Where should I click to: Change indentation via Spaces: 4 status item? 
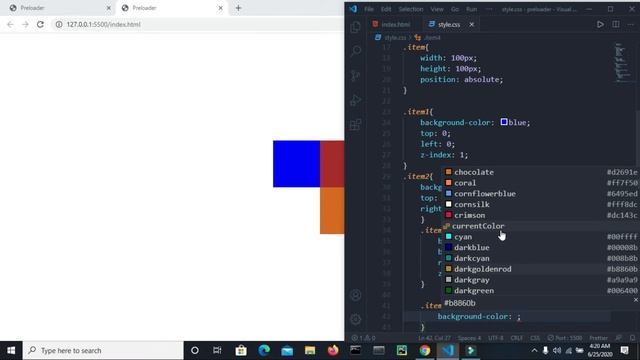pos(469,338)
